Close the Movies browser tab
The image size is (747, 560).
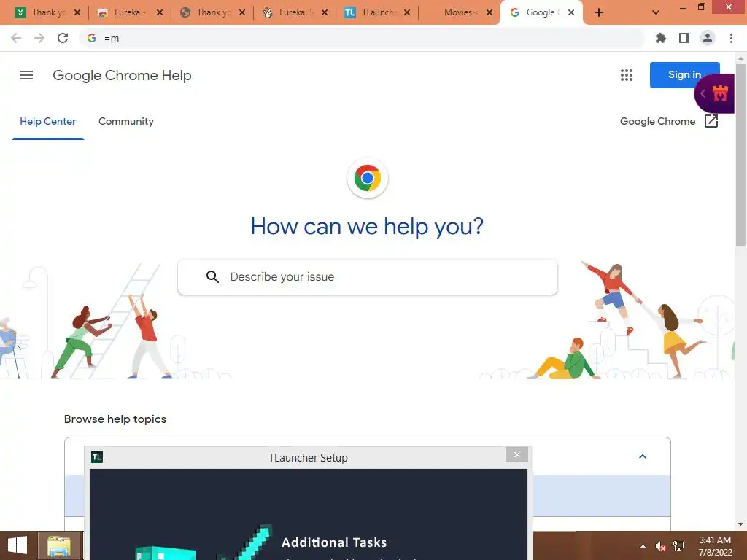pos(489,12)
